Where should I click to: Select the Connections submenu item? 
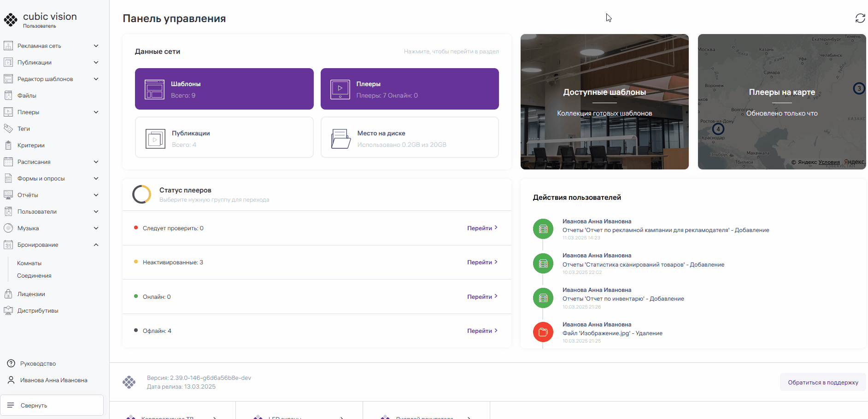(34, 276)
